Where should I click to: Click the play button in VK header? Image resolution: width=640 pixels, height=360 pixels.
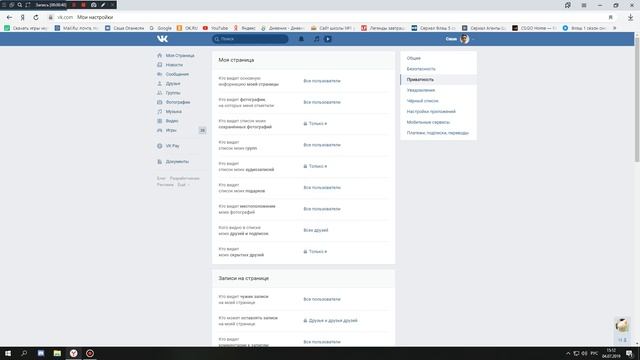(x=328, y=39)
